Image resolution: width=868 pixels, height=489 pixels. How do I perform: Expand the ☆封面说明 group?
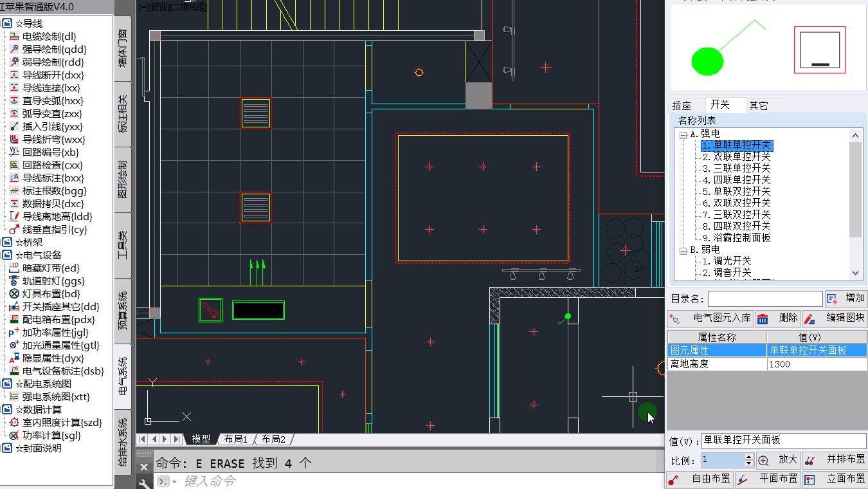pos(7,448)
